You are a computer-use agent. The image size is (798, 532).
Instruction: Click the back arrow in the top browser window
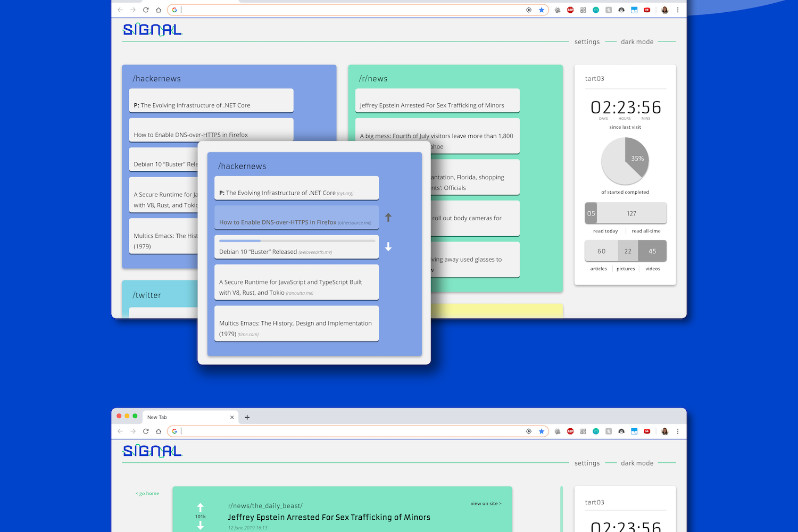[x=120, y=10]
